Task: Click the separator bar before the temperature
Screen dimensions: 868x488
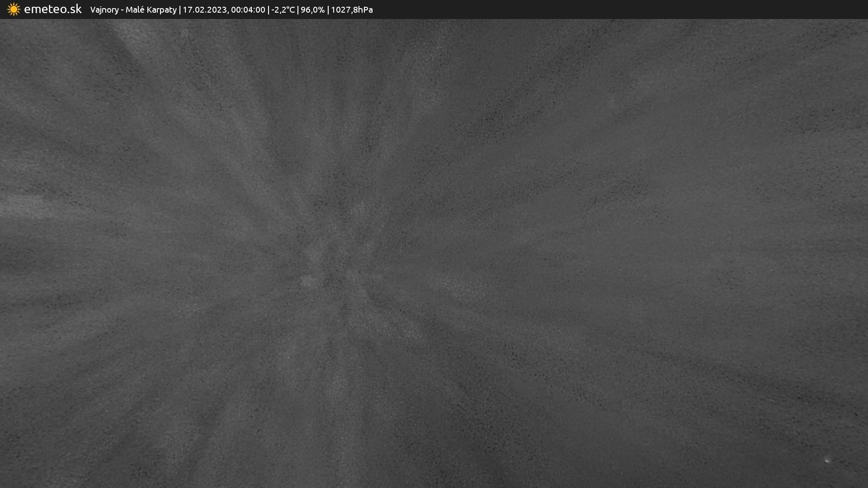Action: pos(269,10)
